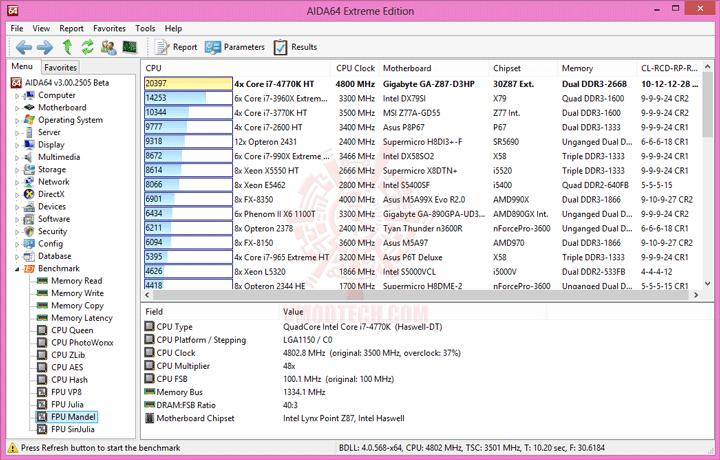Click the Multimedia speaker icon
The width and height of the screenshot is (720, 460).
point(29,157)
